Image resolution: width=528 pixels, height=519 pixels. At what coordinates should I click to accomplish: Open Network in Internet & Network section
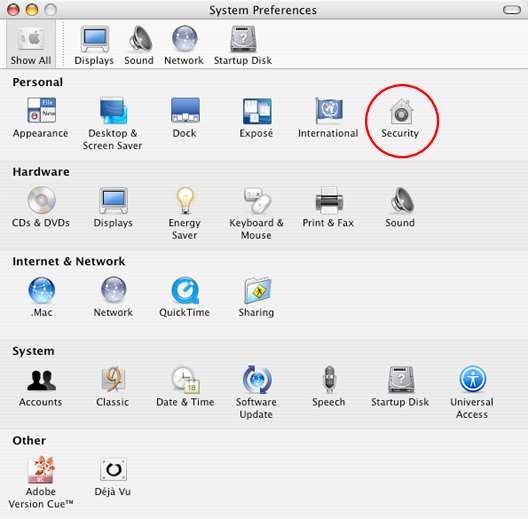tap(113, 297)
